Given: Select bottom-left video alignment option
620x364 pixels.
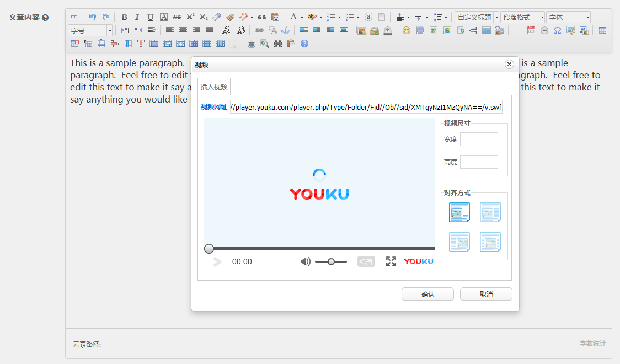Looking at the screenshot, I should coord(459,242).
